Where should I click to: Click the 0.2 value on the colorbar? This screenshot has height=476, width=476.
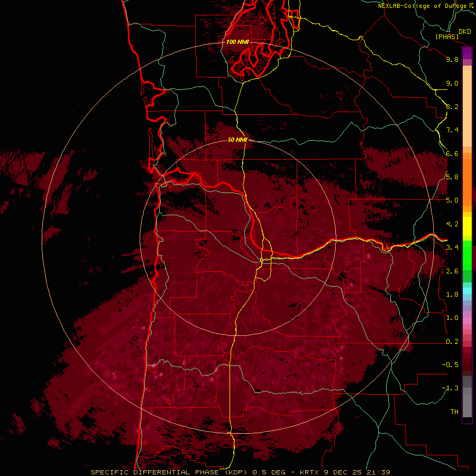tap(452, 342)
